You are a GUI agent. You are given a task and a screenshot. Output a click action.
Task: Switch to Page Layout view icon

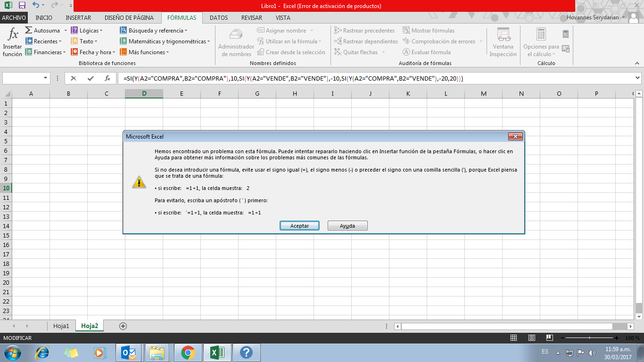(531, 338)
